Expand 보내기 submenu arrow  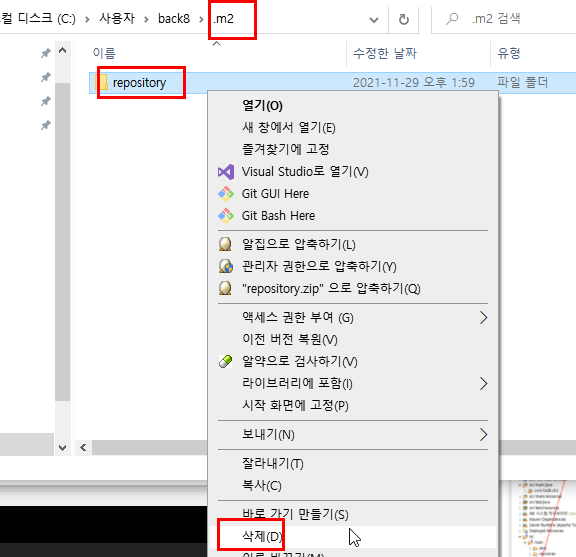tap(483, 434)
